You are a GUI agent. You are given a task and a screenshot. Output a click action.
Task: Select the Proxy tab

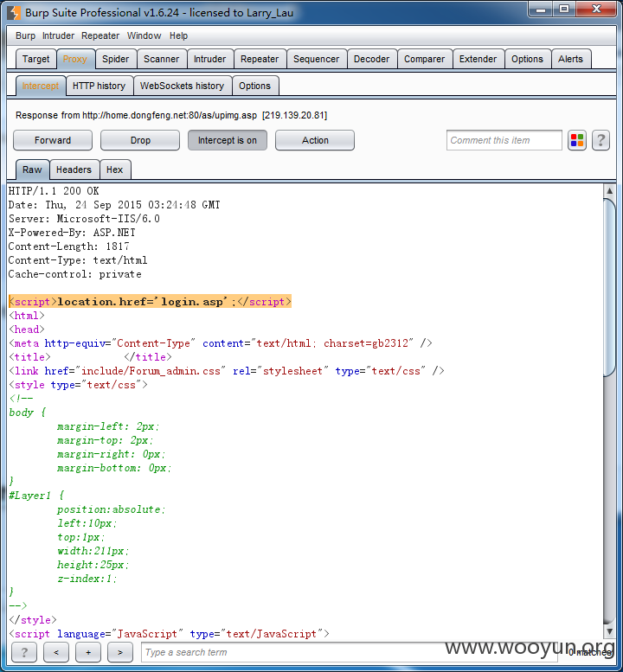pos(75,59)
